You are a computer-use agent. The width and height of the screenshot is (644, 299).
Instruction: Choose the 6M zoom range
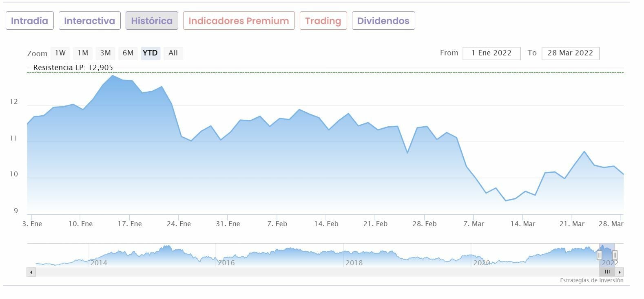(128, 53)
